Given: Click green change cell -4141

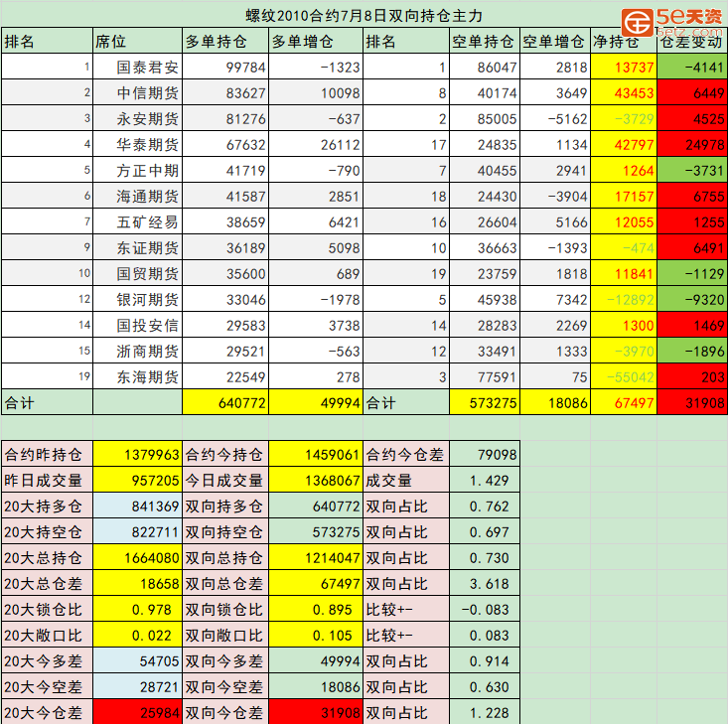Looking at the screenshot, I should [692, 68].
